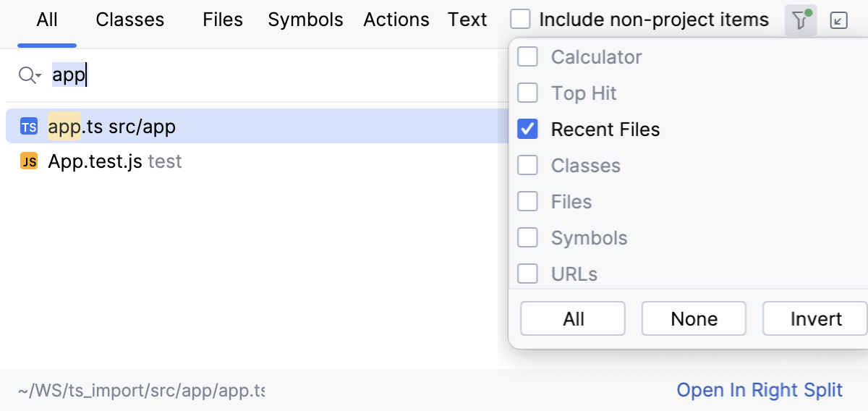
Task: Click the search magnifier history icon
Action: point(30,75)
